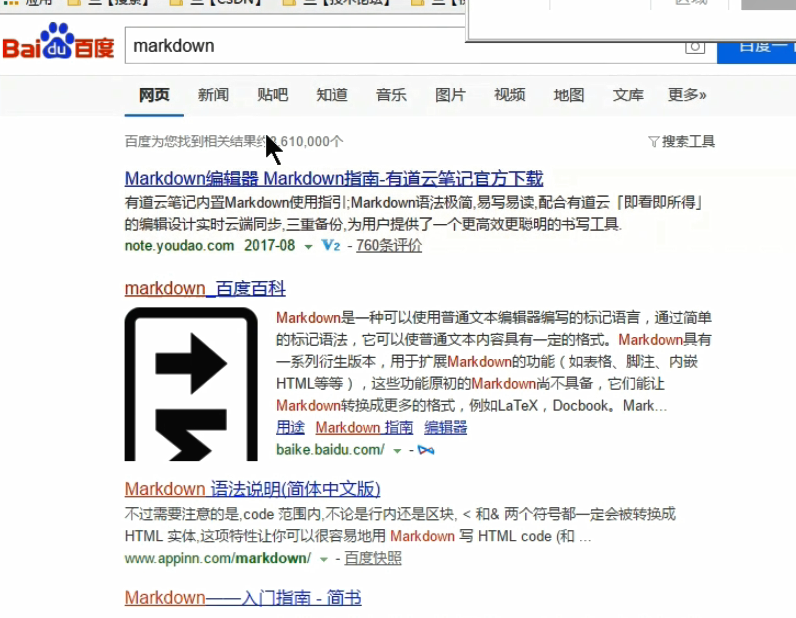Open the 音乐 tab

tap(391, 95)
